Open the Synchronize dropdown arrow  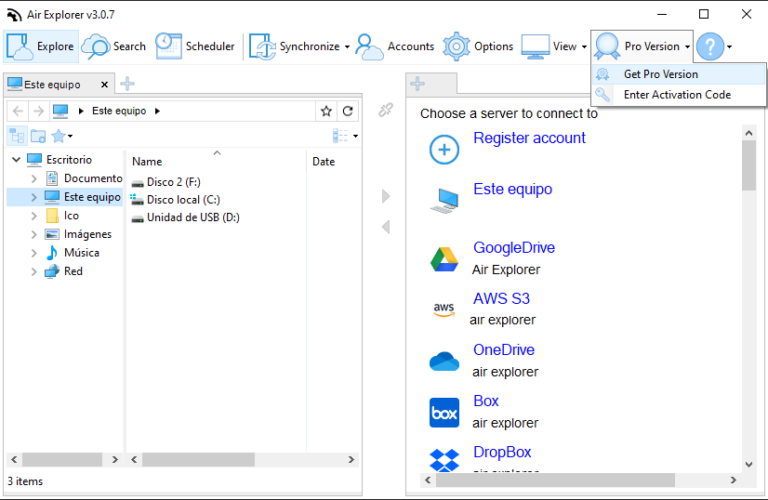[347, 47]
